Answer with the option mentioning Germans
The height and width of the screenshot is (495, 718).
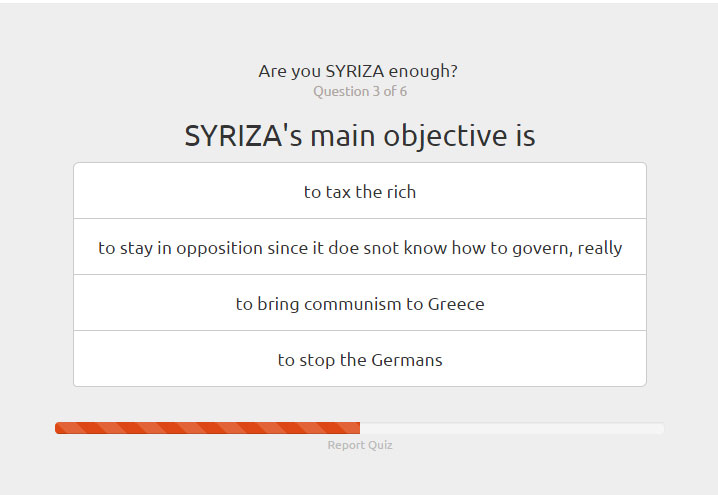(360, 359)
